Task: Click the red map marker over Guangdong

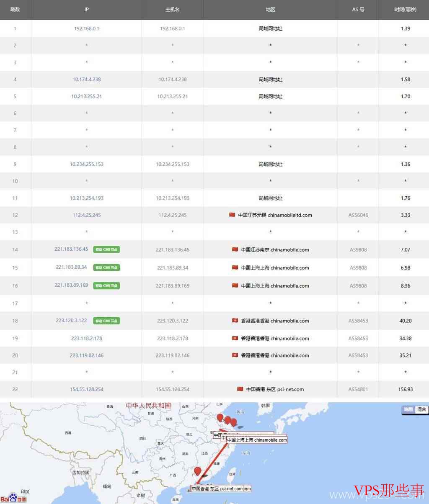Action: (x=198, y=471)
